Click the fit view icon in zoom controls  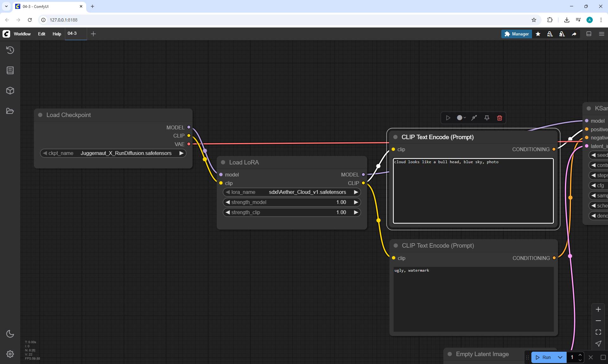pos(598,332)
